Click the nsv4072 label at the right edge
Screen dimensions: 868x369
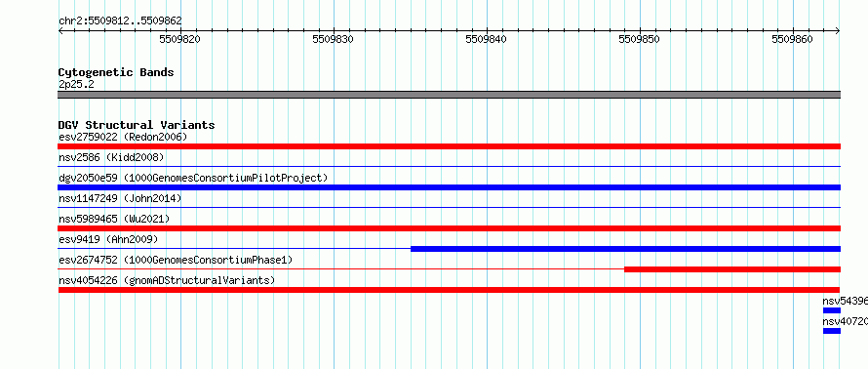pyautogui.click(x=845, y=321)
